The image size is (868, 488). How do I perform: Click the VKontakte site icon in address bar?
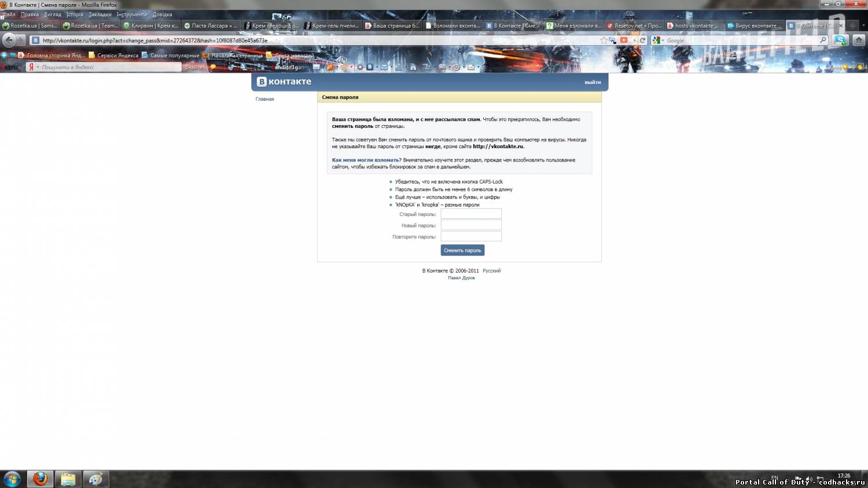(35, 41)
